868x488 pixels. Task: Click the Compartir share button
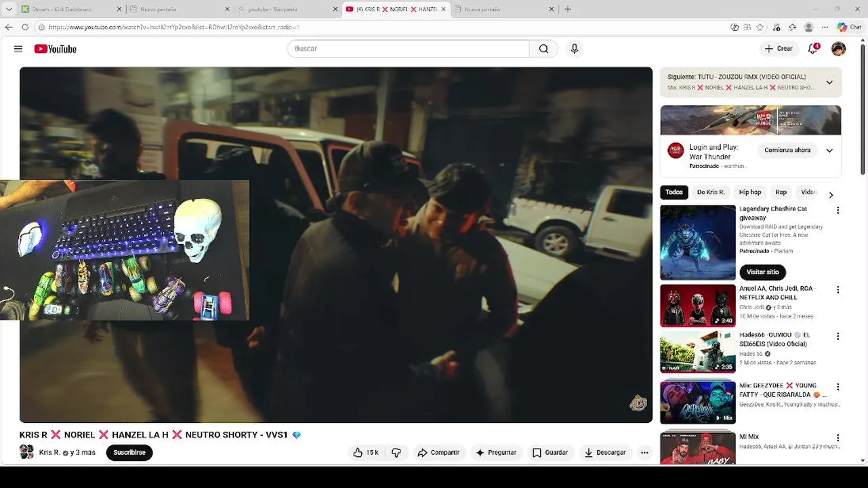point(438,453)
